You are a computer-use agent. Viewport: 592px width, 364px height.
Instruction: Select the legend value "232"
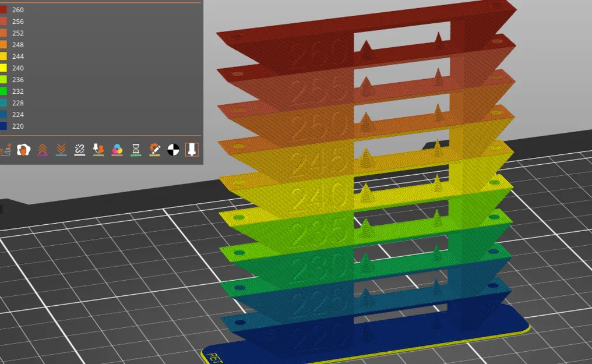click(x=17, y=91)
